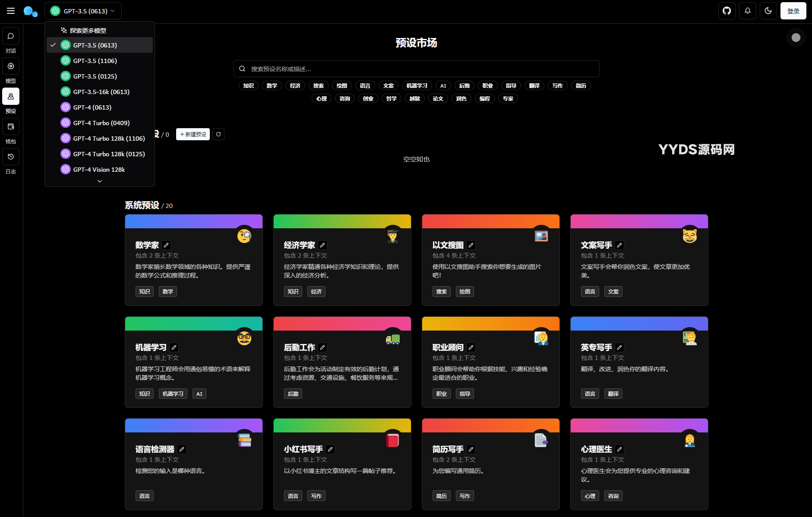Click the 登录 login button
The width and height of the screenshot is (812, 517).
coord(793,11)
